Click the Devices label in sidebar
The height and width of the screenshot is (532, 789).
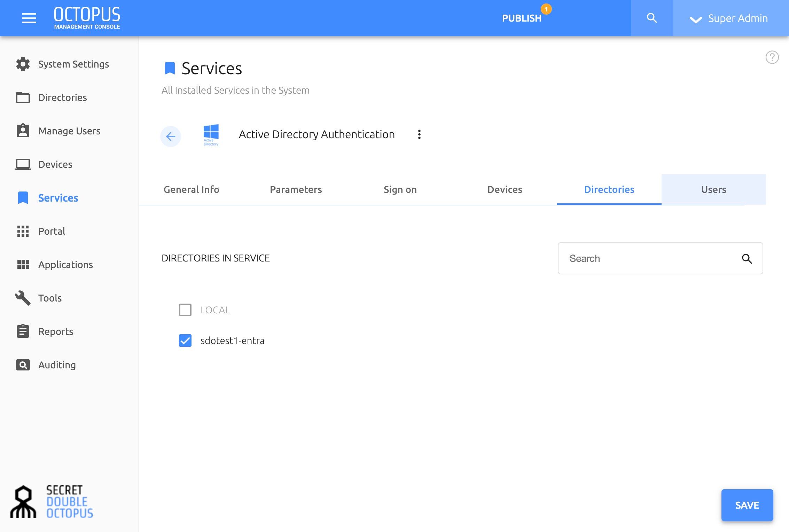pos(55,164)
